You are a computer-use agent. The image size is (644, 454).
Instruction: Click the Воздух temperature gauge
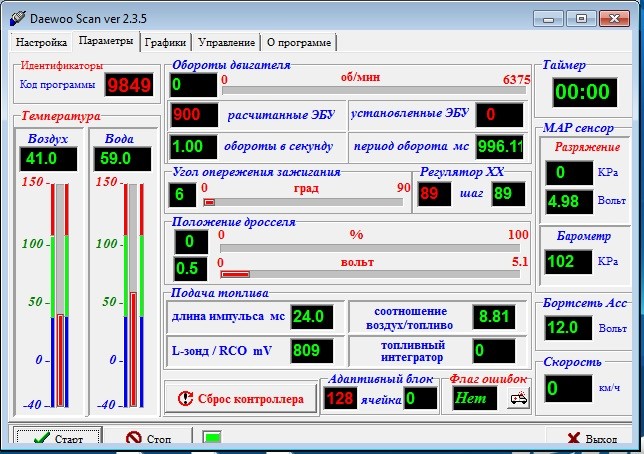click(x=60, y=295)
